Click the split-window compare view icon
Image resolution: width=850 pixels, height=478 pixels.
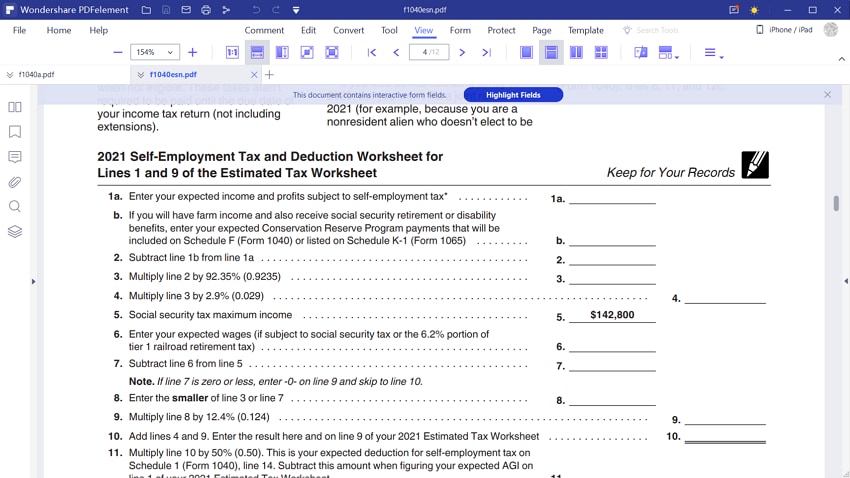point(641,53)
